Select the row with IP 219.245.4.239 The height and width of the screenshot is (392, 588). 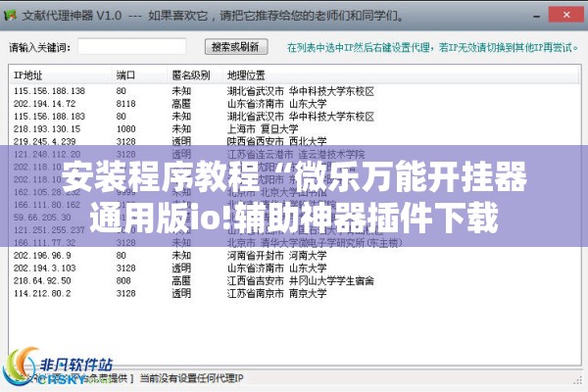click(x=294, y=141)
